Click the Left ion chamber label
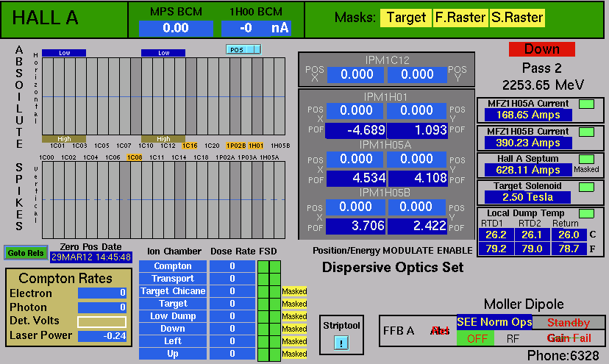Screen dimensions: 609x364 pos(173,341)
